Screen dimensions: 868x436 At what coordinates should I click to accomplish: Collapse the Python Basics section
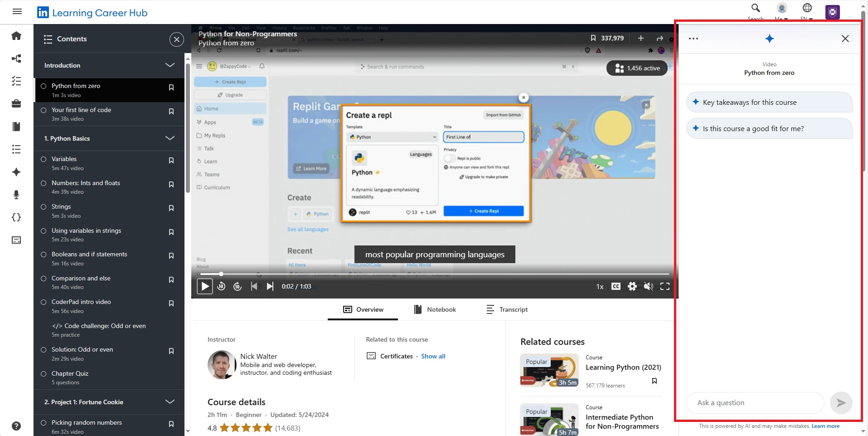170,138
